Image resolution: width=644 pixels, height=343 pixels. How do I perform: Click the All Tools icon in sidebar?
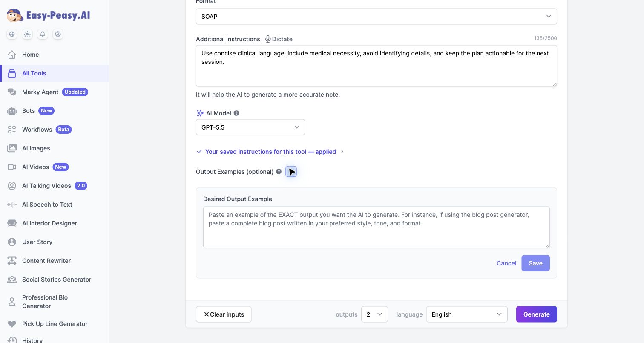[12, 73]
